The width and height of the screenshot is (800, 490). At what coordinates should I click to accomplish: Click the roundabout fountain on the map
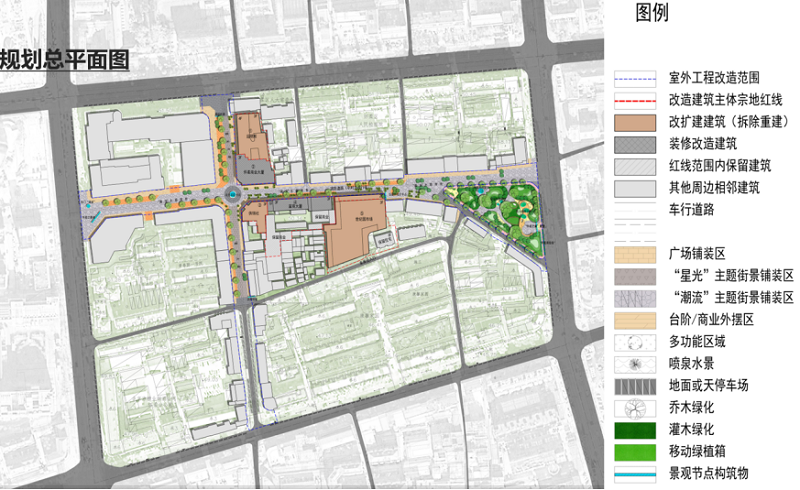coord(239,198)
